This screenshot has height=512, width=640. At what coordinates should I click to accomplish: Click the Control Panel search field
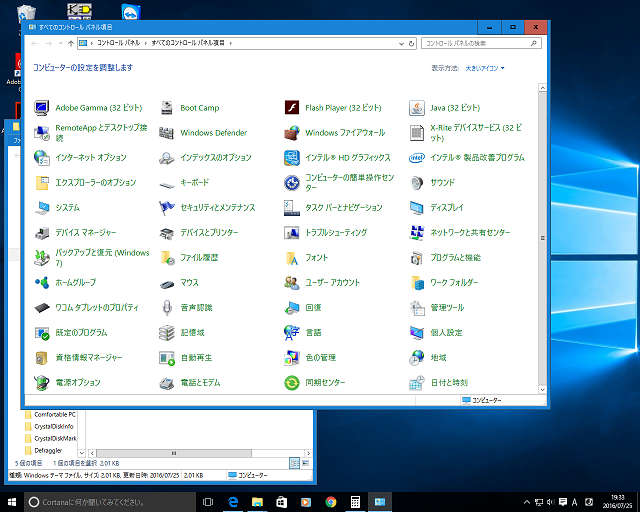(x=481, y=43)
